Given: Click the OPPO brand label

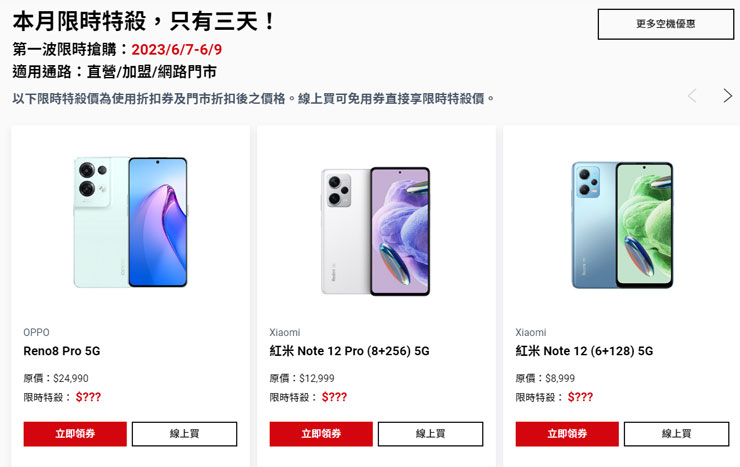Looking at the screenshot, I should coord(36,332).
